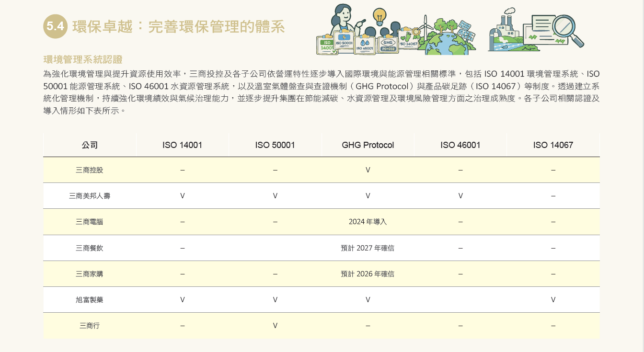The width and height of the screenshot is (644, 352).
Task: Click the V under ISO 50001 for 三商行
Action: point(275,326)
